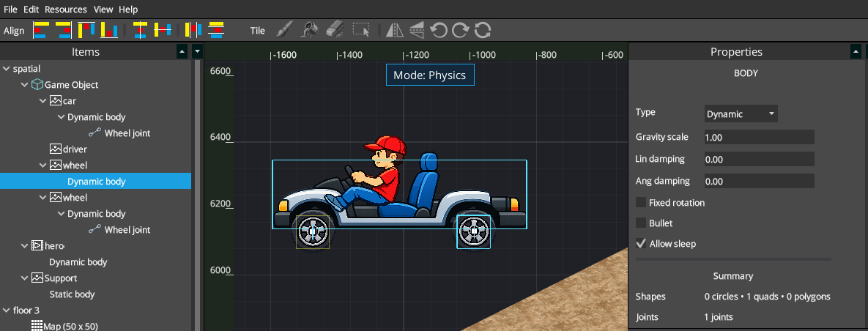Click the driver's red cap on canvas
Viewport: 868px width, 331px height.
[386, 144]
